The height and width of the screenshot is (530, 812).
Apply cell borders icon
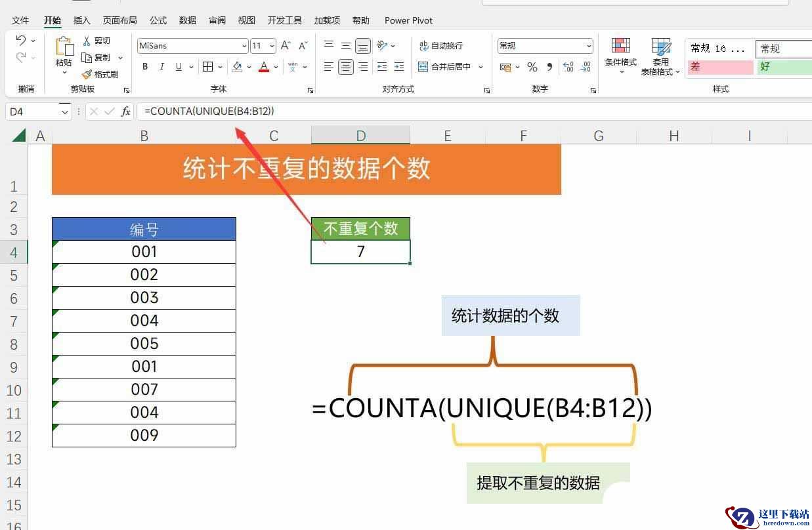coord(207,67)
